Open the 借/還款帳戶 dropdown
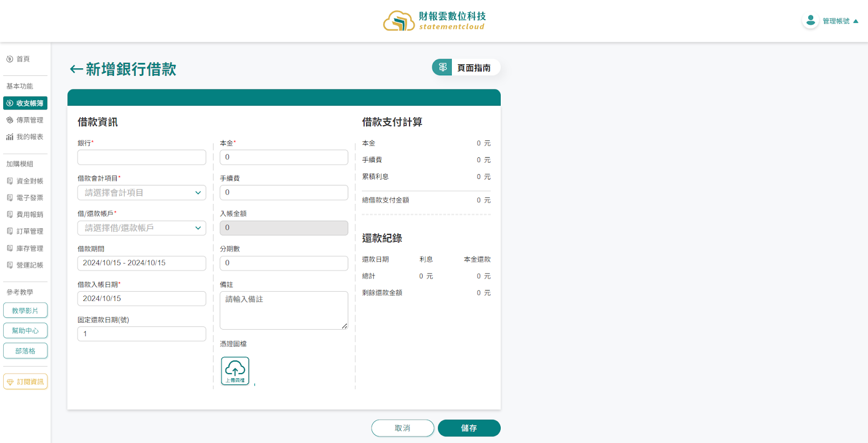The width and height of the screenshot is (868, 443). point(142,228)
